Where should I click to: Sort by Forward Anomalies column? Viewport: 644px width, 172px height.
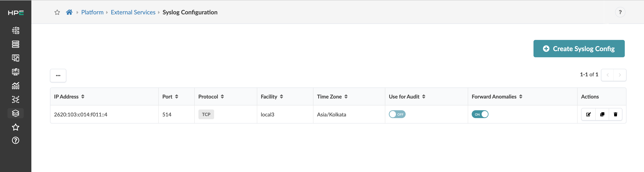click(x=521, y=96)
